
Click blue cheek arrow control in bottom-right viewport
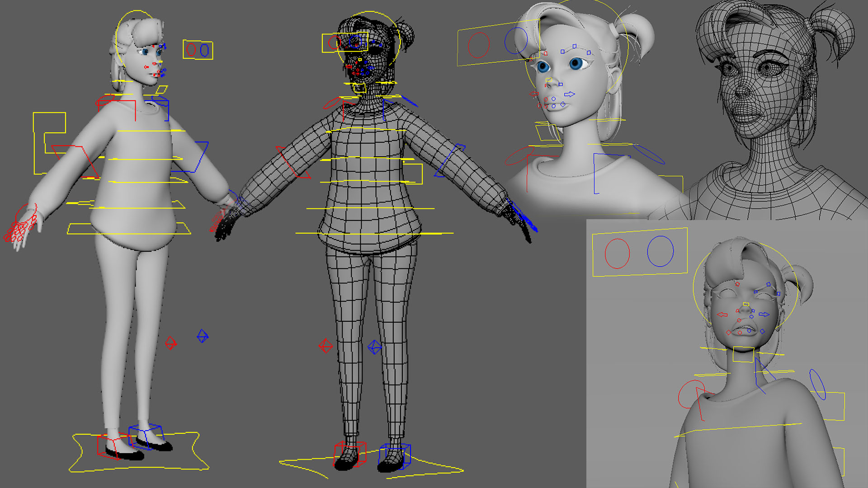coord(764,314)
